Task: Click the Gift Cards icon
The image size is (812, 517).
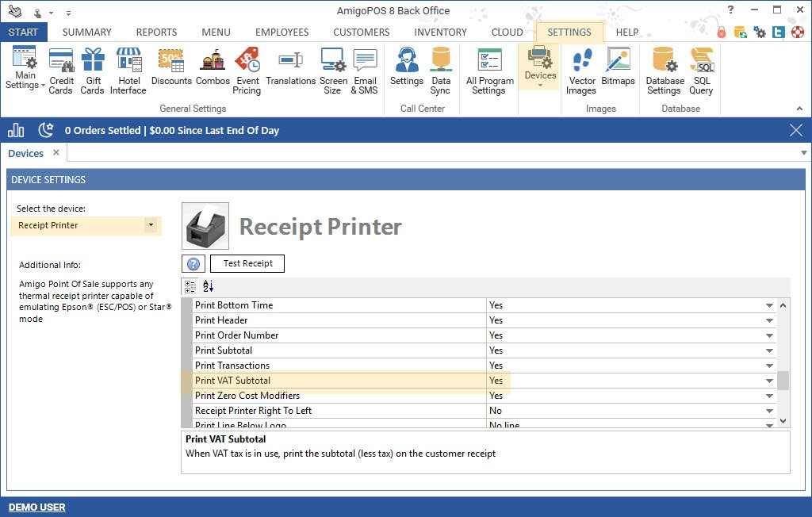Action: (x=93, y=70)
